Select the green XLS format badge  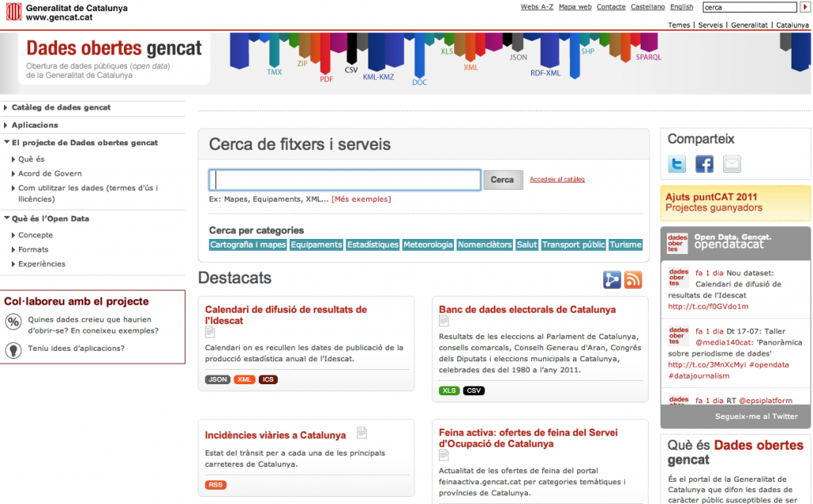click(449, 391)
